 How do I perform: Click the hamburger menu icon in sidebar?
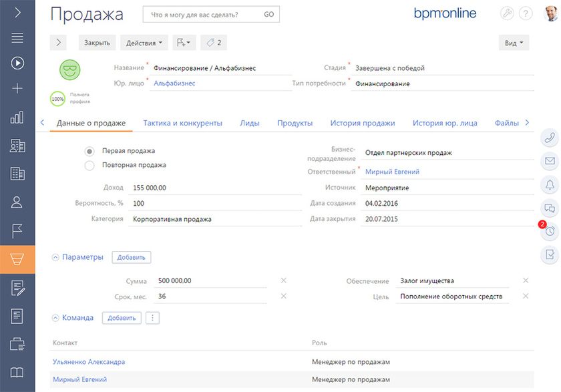[17, 37]
